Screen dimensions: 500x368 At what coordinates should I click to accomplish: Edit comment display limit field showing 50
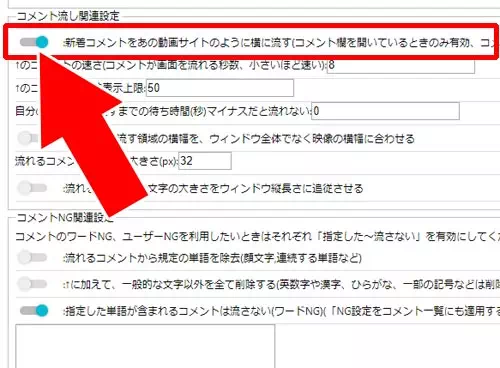coord(220,88)
